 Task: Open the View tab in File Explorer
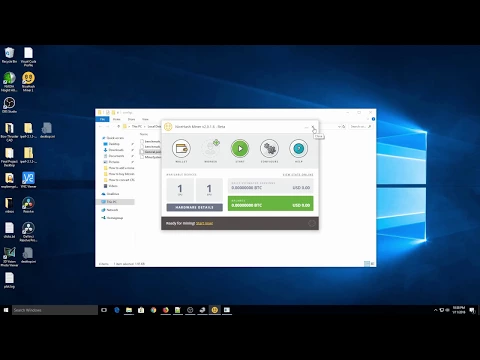(145, 119)
